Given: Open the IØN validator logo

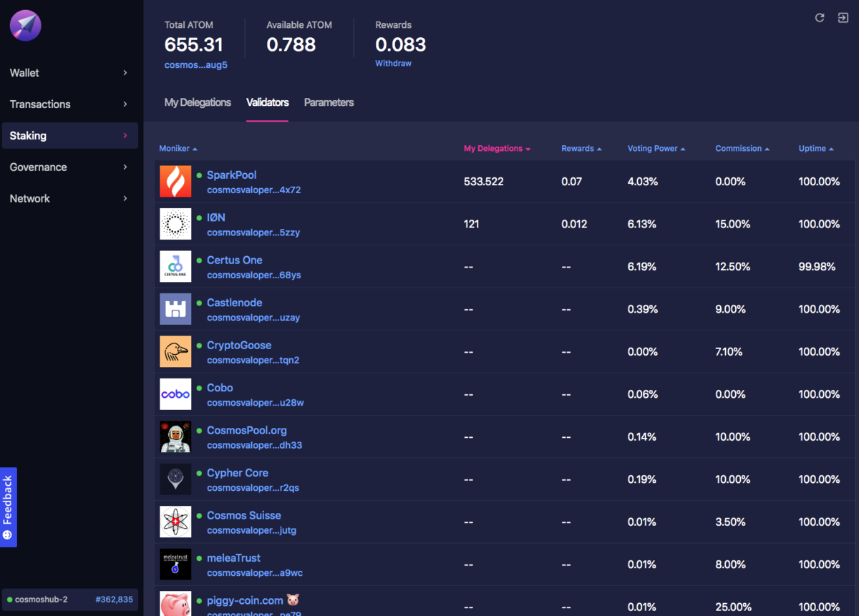Looking at the screenshot, I should tap(175, 224).
